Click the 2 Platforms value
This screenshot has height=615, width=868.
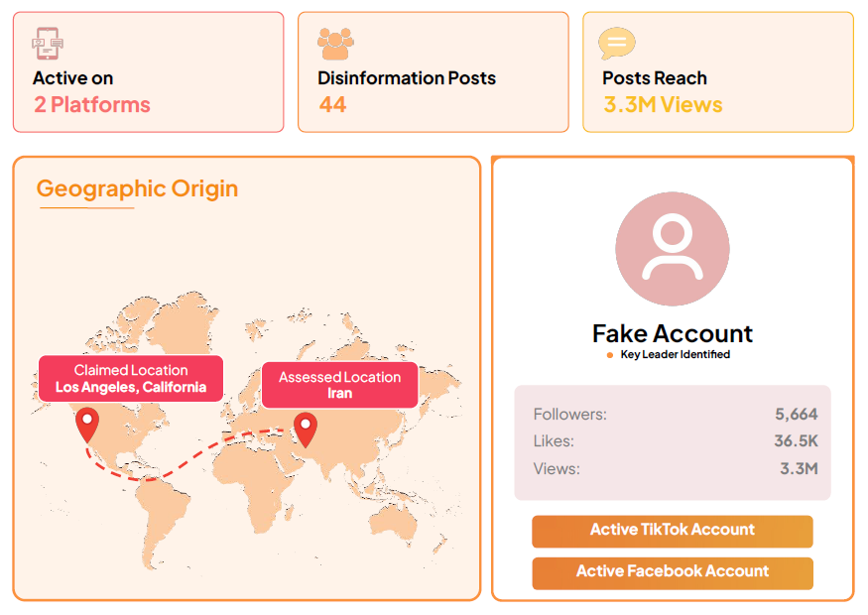92,105
